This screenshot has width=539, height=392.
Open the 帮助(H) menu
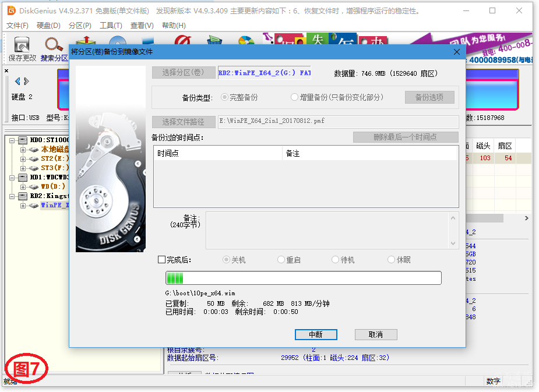174,26
